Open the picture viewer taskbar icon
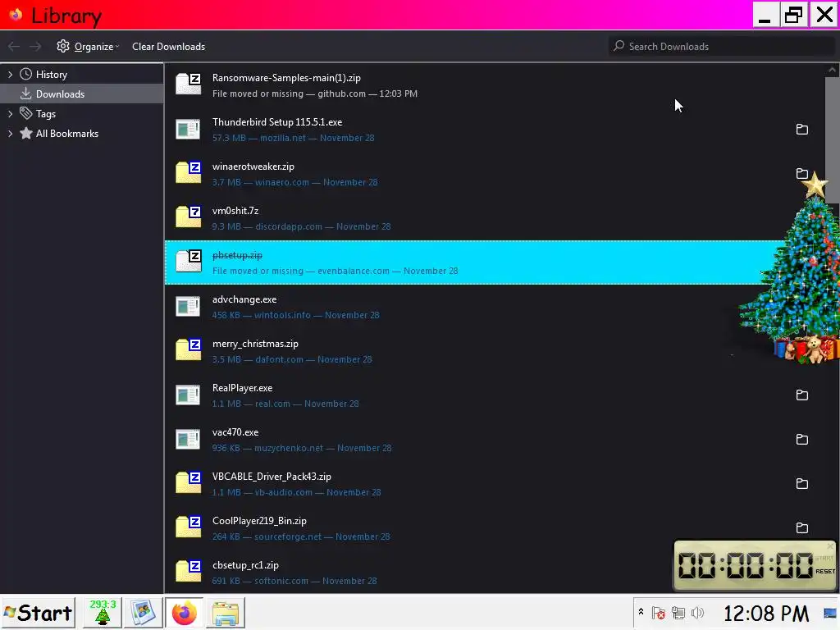 click(x=143, y=613)
